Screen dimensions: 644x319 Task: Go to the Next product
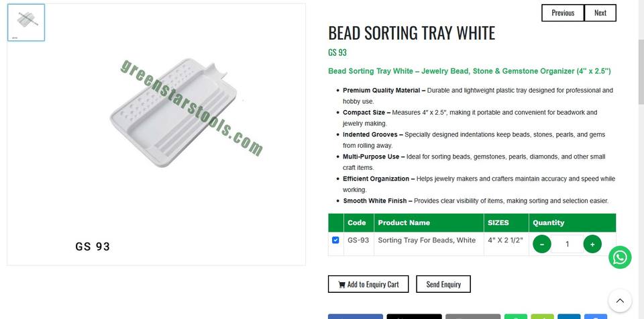tap(600, 13)
